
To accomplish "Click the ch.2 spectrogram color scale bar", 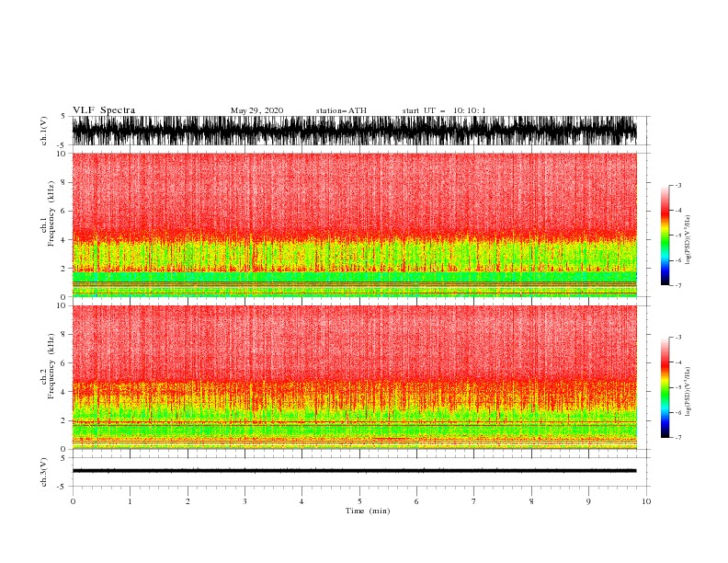I will pyautogui.click(x=665, y=387).
